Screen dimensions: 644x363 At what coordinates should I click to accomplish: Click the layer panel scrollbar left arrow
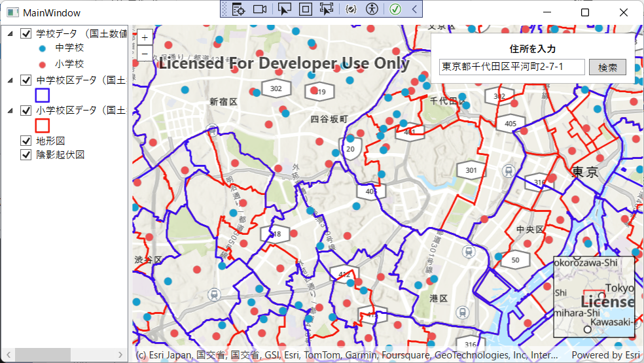click(9, 354)
